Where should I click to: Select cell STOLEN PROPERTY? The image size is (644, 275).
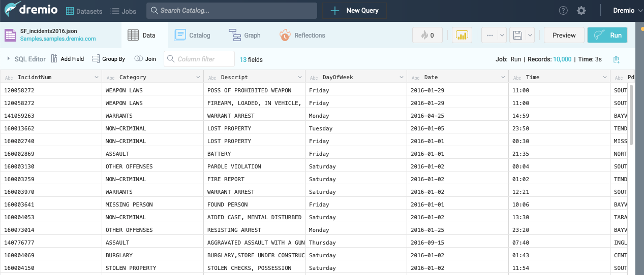tap(152, 268)
